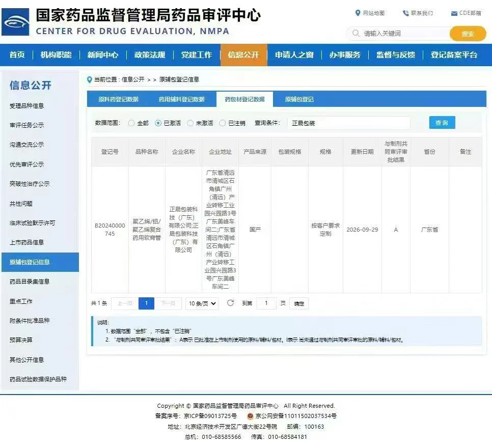Open 原辅包登记信息 in sidebar
The width and height of the screenshot is (492, 448).
tap(40, 262)
